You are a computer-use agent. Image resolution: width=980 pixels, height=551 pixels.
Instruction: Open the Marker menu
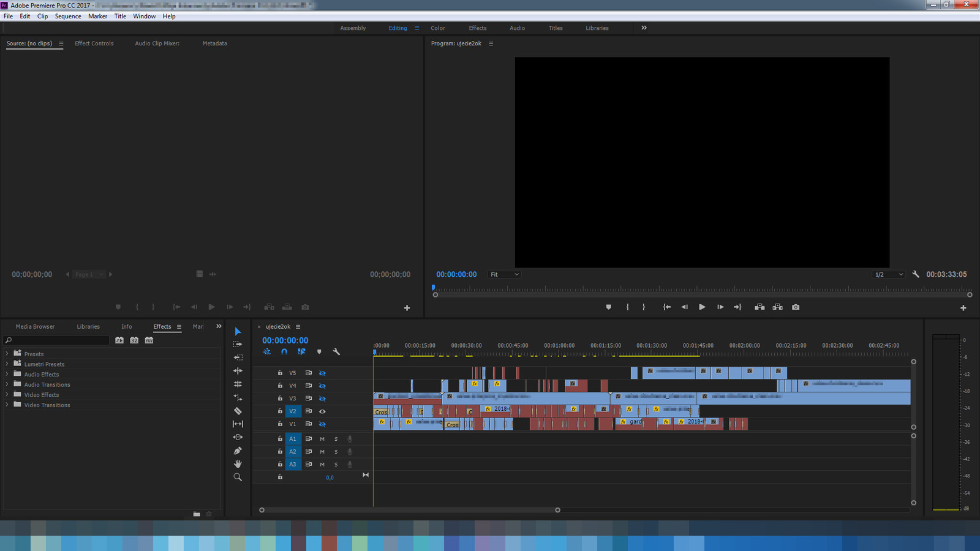pos(97,17)
